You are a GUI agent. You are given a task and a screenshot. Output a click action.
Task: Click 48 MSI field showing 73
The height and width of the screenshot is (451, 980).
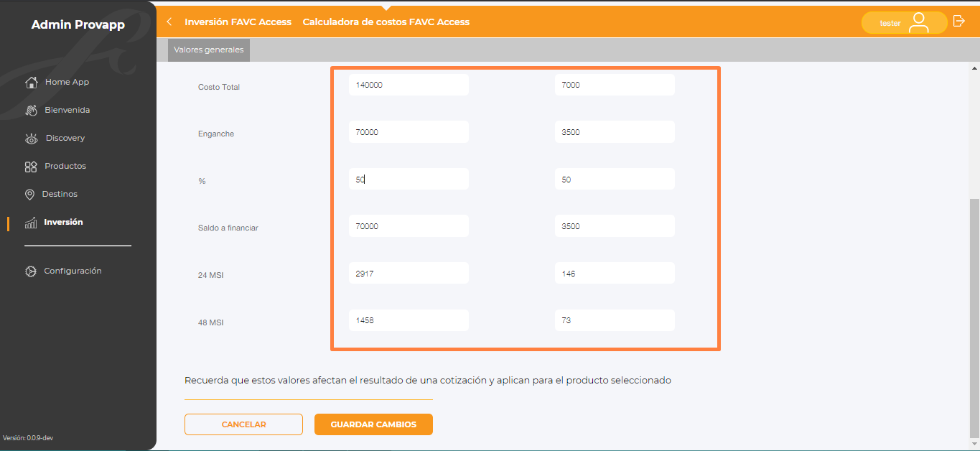point(615,320)
